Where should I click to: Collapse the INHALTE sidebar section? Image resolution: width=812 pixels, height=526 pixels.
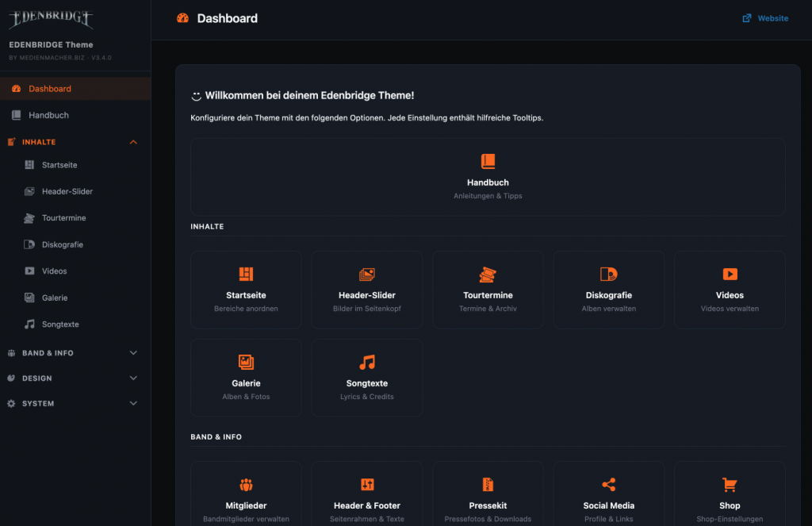coord(133,142)
